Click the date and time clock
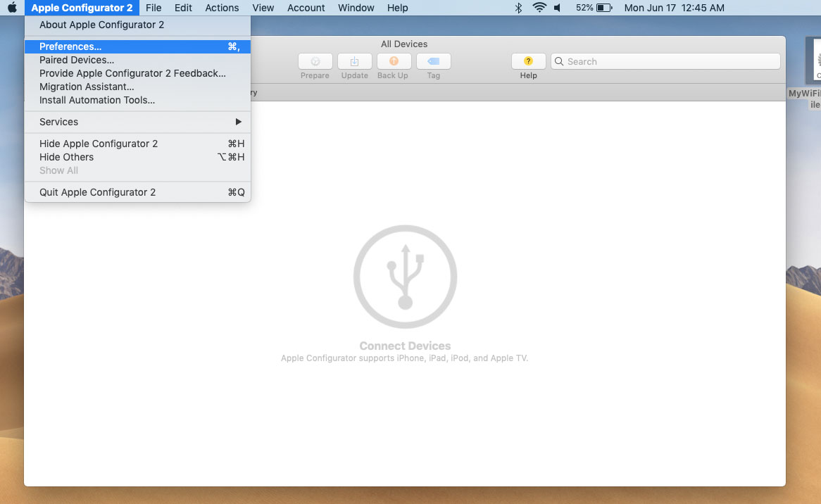The height and width of the screenshot is (504, 821). click(675, 8)
